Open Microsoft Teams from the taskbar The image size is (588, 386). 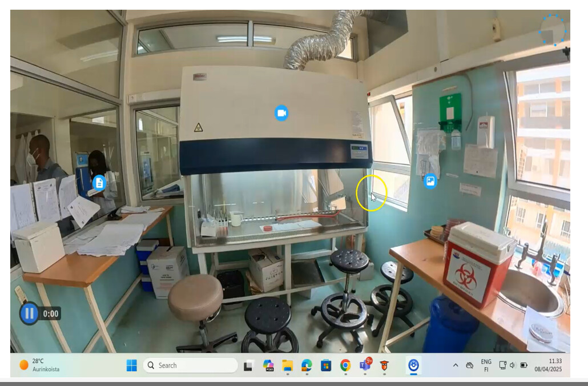click(365, 365)
